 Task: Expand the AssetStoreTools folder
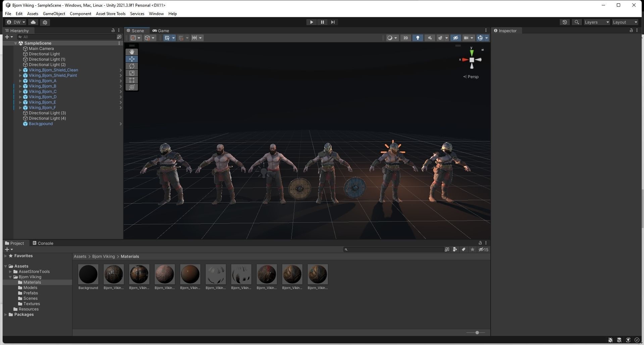pos(10,272)
